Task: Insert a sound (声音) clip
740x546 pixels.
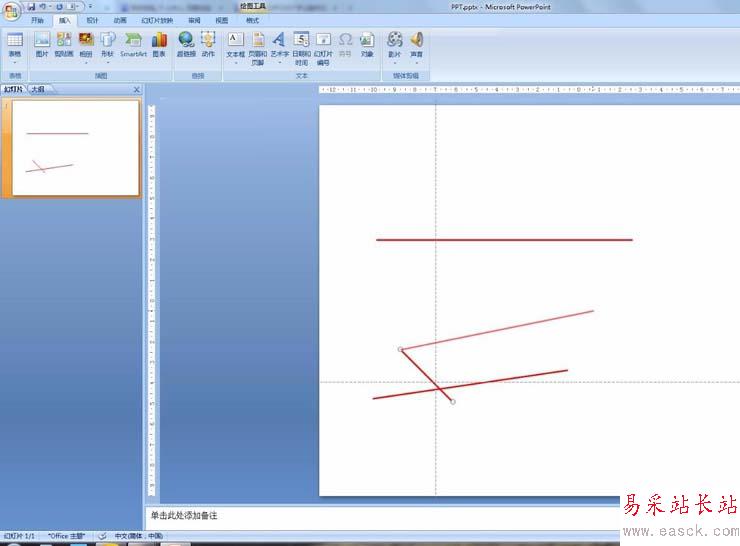Action: click(416, 45)
